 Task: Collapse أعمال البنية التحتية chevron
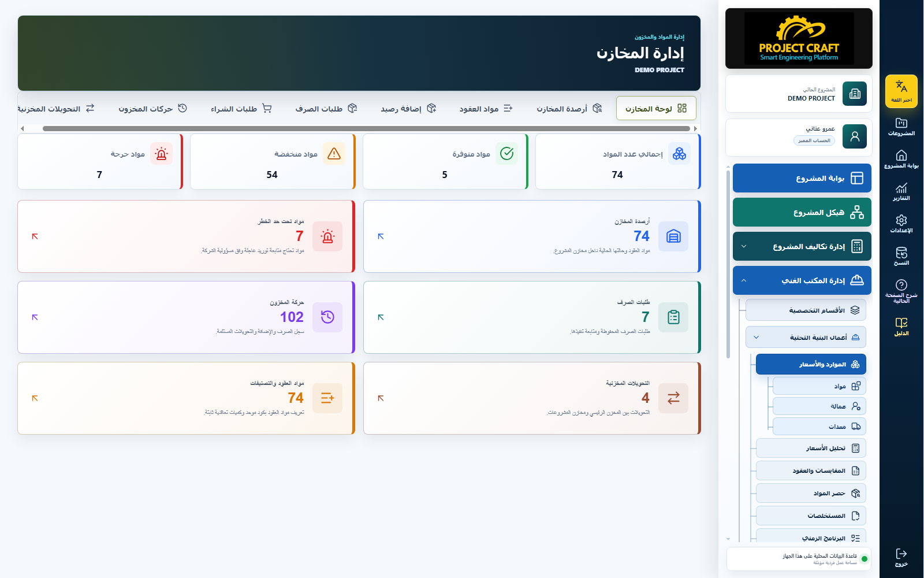pos(756,338)
